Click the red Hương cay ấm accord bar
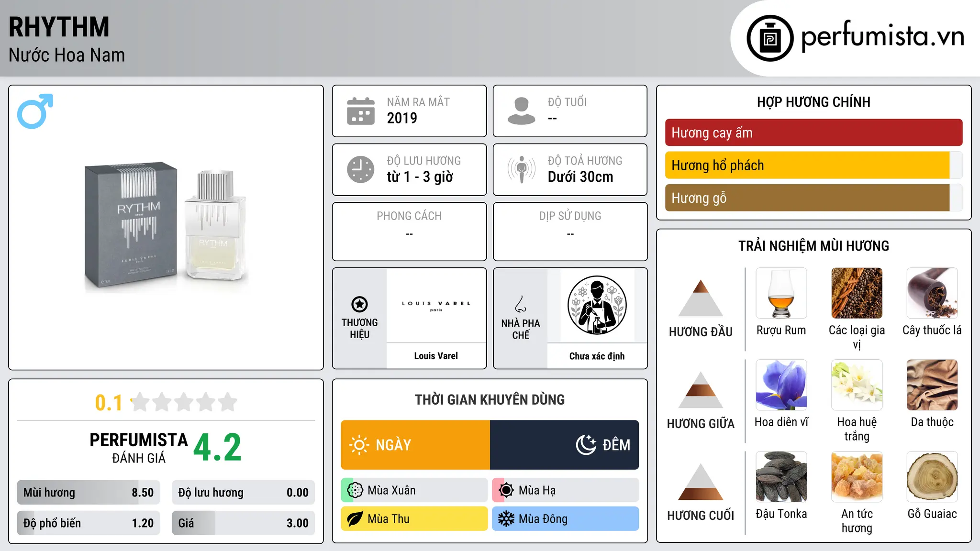Image resolution: width=980 pixels, height=551 pixels. [x=813, y=132]
